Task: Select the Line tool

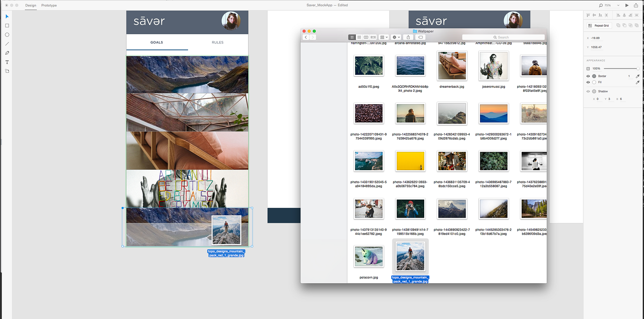Action: pos(7,44)
